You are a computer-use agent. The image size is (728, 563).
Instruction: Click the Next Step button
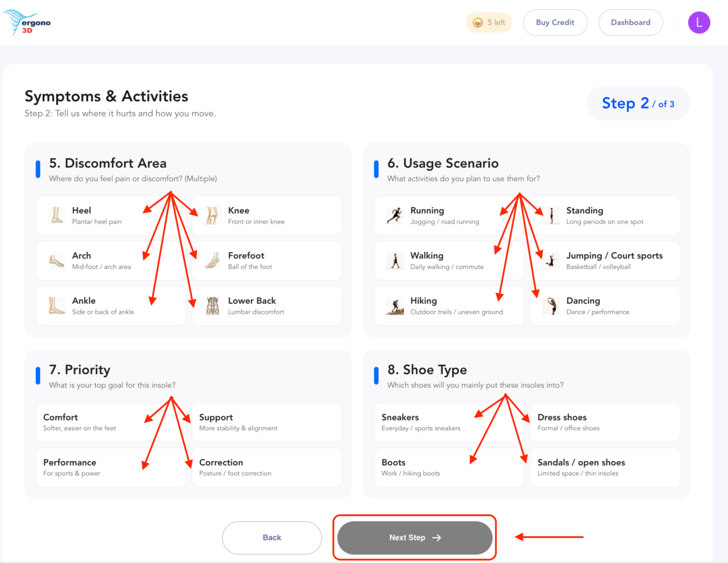414,538
